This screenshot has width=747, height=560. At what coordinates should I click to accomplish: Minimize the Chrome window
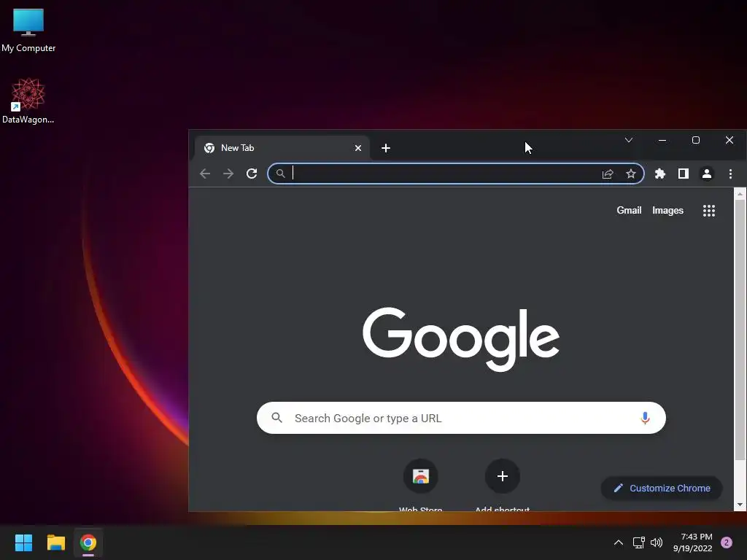point(662,140)
